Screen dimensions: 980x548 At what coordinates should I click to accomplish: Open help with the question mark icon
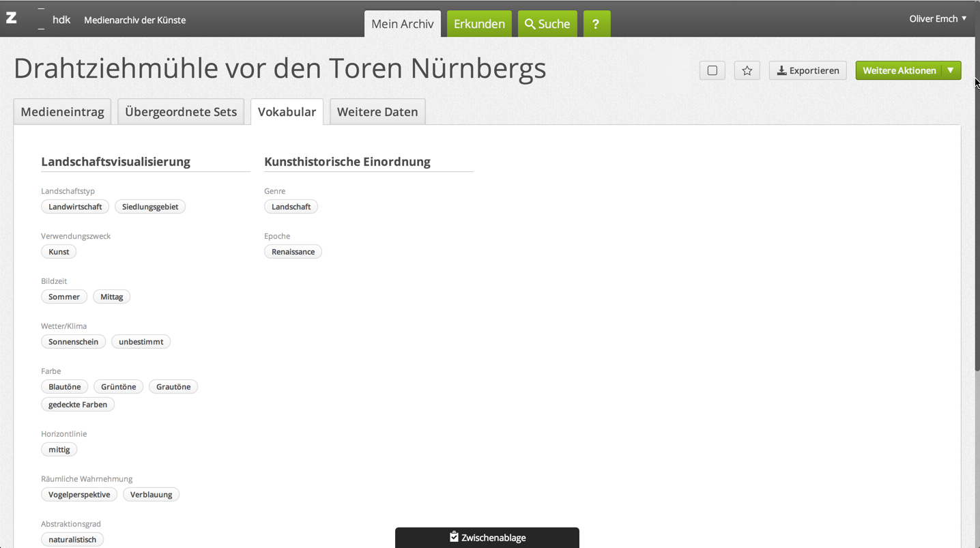[596, 24]
